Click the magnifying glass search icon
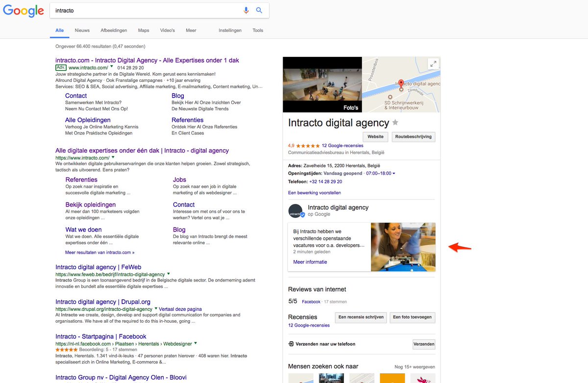Viewport: 588px width, 383px height. coord(259,10)
